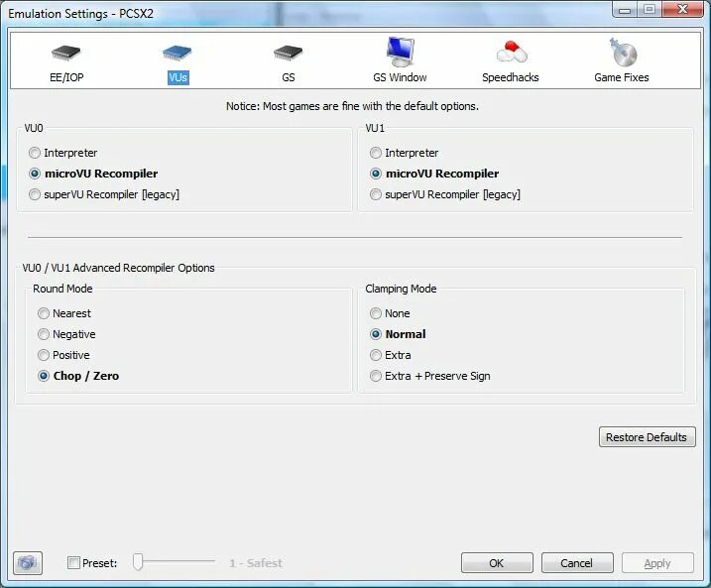Image resolution: width=711 pixels, height=588 pixels.
Task: Select the blue VUs chip icon
Action: [x=178, y=53]
